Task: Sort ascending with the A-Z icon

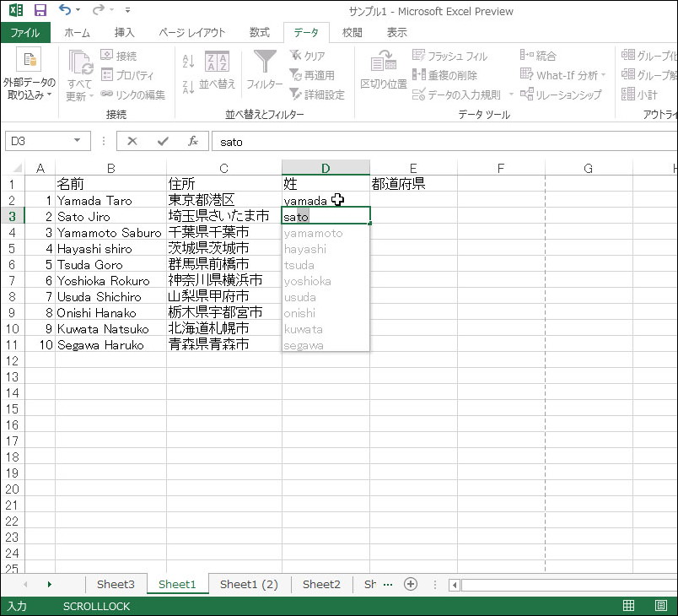Action: (188, 61)
